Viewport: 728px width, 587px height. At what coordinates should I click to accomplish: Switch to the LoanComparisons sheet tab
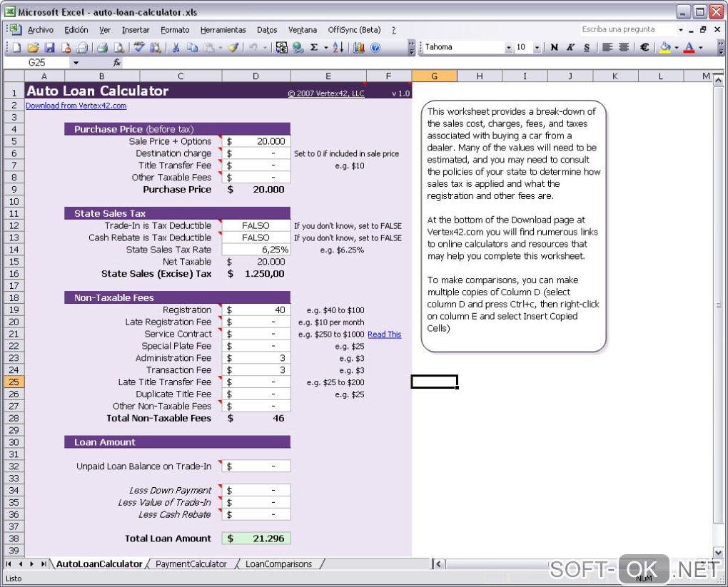(278, 563)
